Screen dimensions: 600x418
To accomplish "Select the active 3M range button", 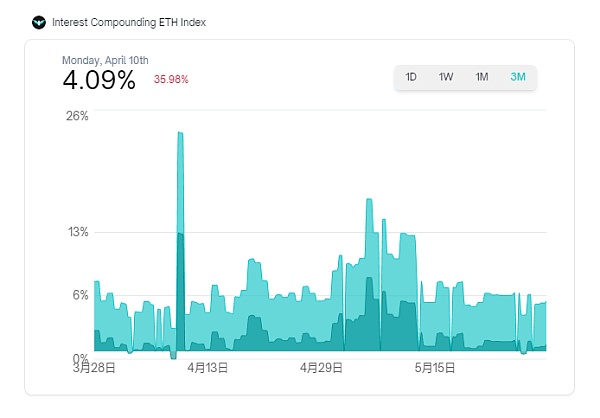I will pyautogui.click(x=517, y=77).
